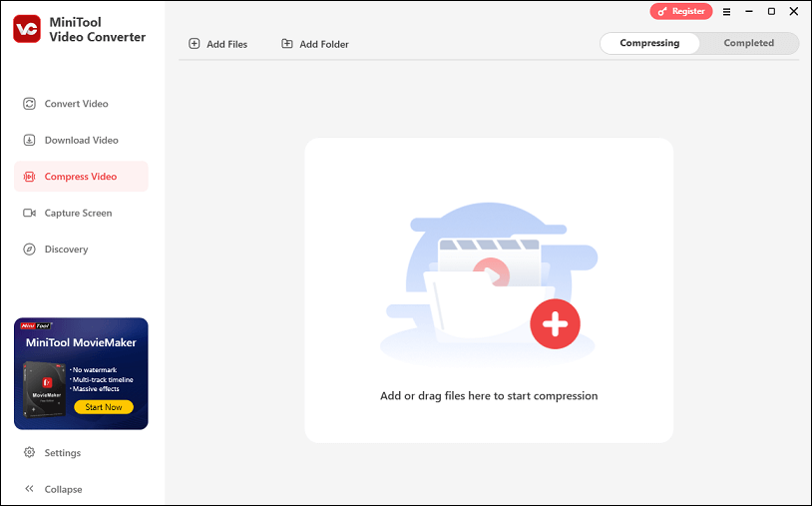Click the Capture Screen camera icon
812x506 pixels.
[x=29, y=213]
